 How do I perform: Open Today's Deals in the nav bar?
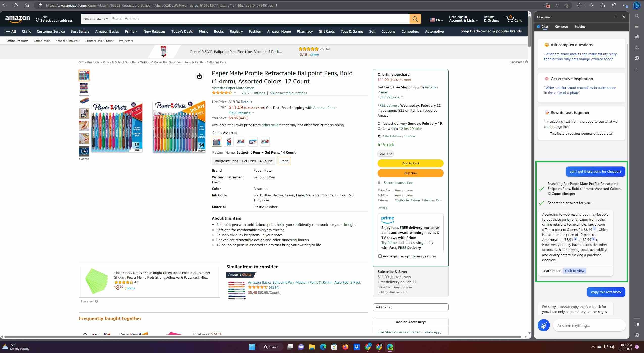(x=182, y=31)
